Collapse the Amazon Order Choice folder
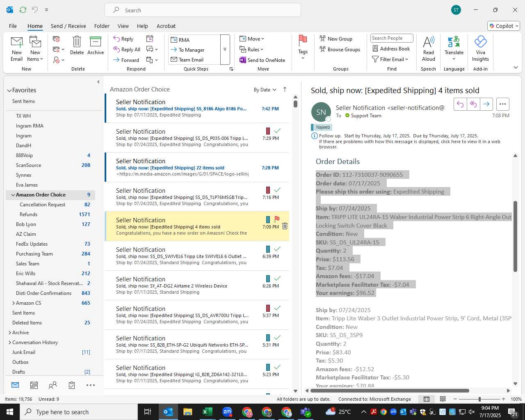The width and height of the screenshot is (525, 420). pyautogui.click(x=13, y=195)
